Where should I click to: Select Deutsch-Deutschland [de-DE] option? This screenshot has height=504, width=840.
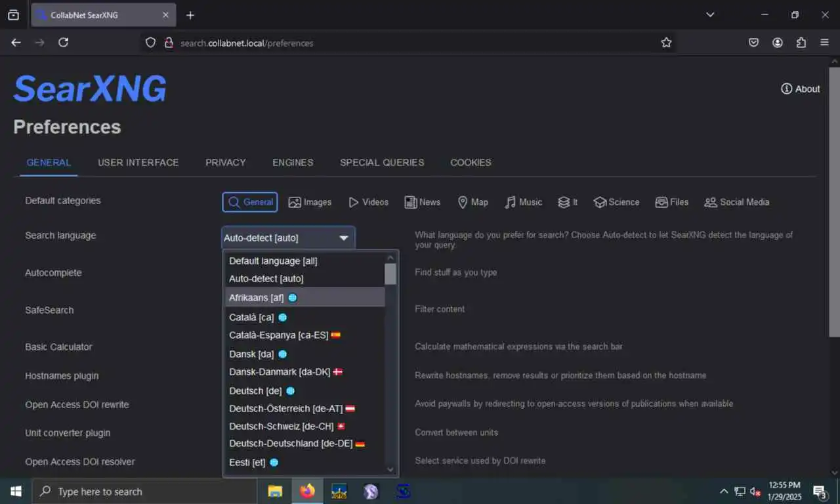[304, 444]
